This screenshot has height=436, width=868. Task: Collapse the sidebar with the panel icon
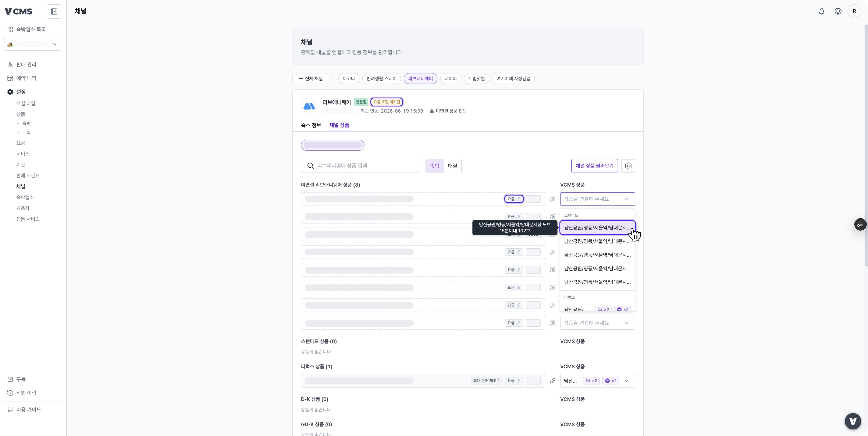point(54,11)
